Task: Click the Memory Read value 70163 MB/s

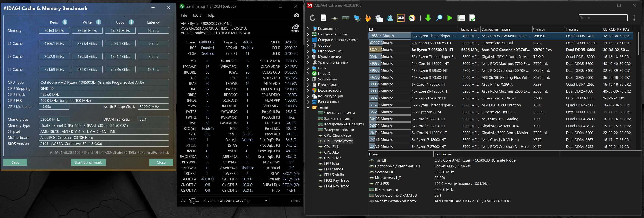Action: [54, 30]
